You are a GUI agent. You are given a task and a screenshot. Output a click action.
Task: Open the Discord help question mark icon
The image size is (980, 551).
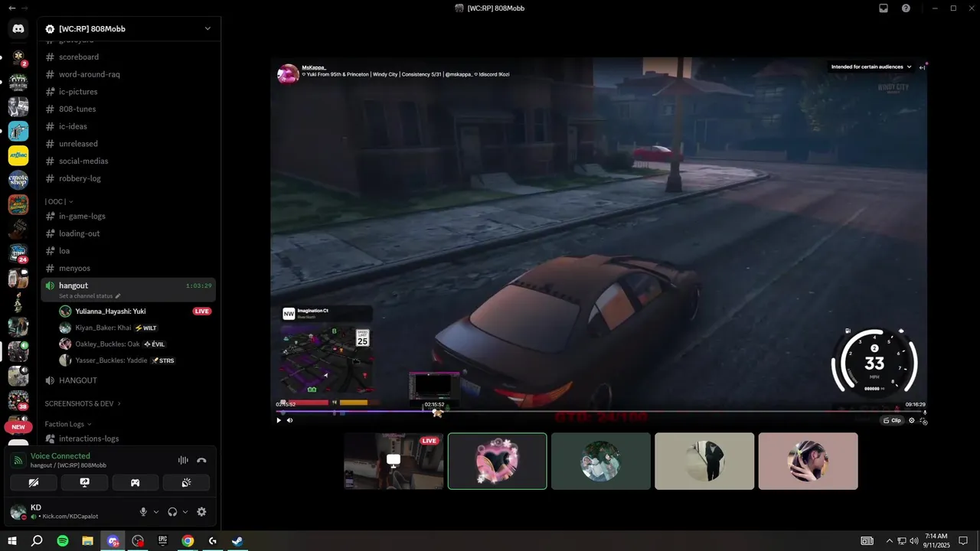pos(906,8)
